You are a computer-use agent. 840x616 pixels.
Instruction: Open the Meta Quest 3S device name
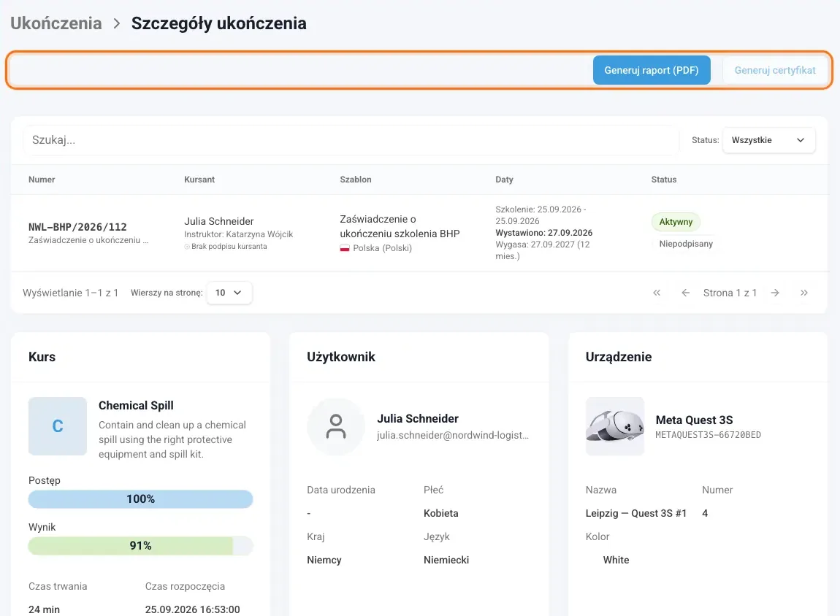(x=695, y=420)
